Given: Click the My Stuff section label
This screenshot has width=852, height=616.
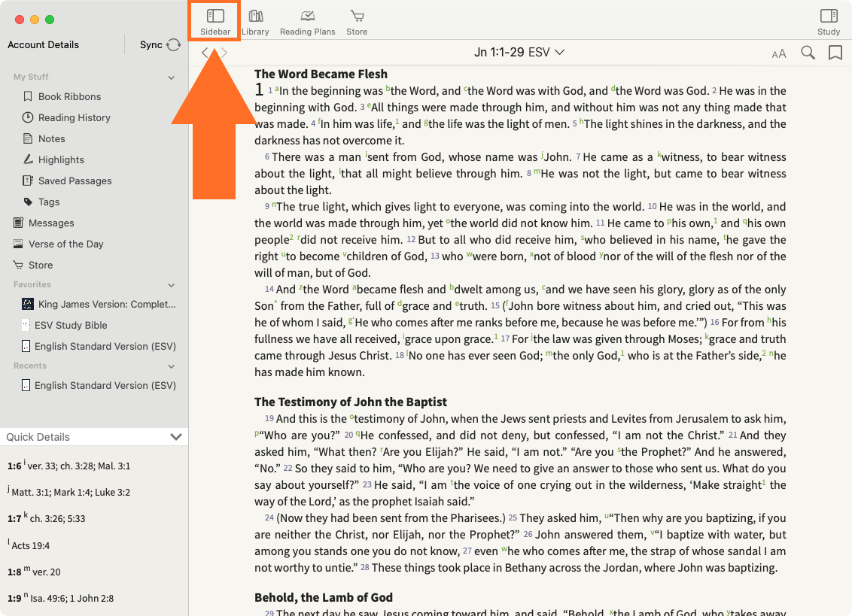Looking at the screenshot, I should 31,77.
